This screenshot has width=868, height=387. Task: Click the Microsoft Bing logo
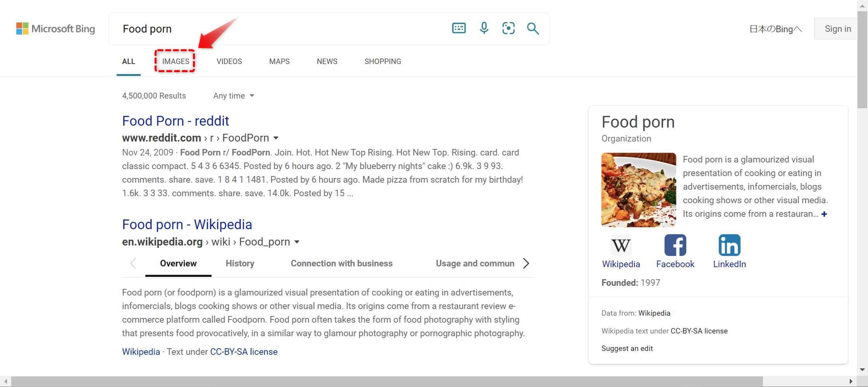coord(55,29)
